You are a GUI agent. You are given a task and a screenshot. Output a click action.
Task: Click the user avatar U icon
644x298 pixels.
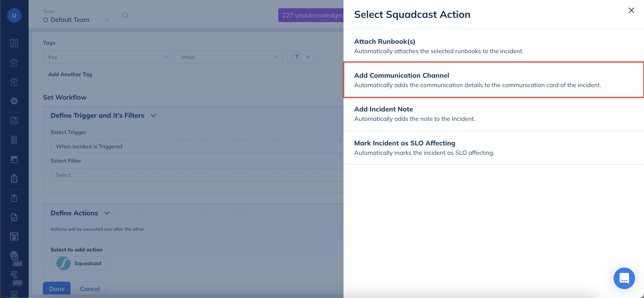point(14,15)
